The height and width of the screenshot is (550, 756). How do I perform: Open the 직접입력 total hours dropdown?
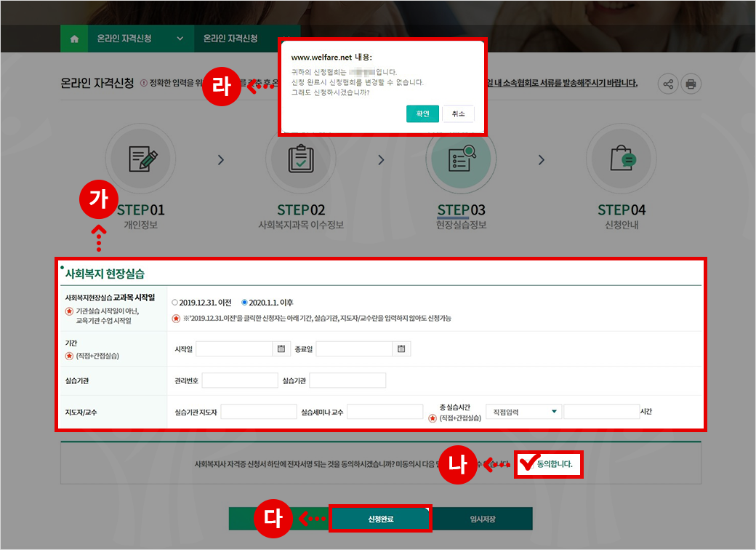click(523, 412)
